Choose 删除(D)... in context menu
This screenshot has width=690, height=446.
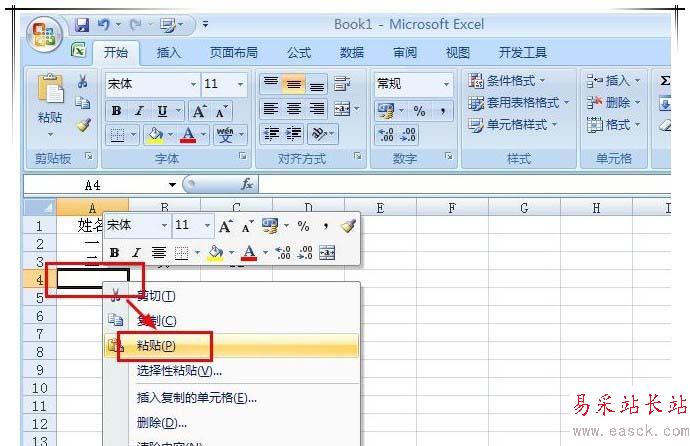click(232, 423)
